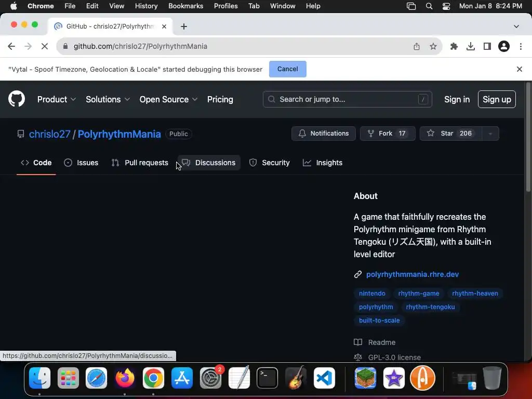
Task: Bookmark this page with star icon
Action: coord(433,46)
